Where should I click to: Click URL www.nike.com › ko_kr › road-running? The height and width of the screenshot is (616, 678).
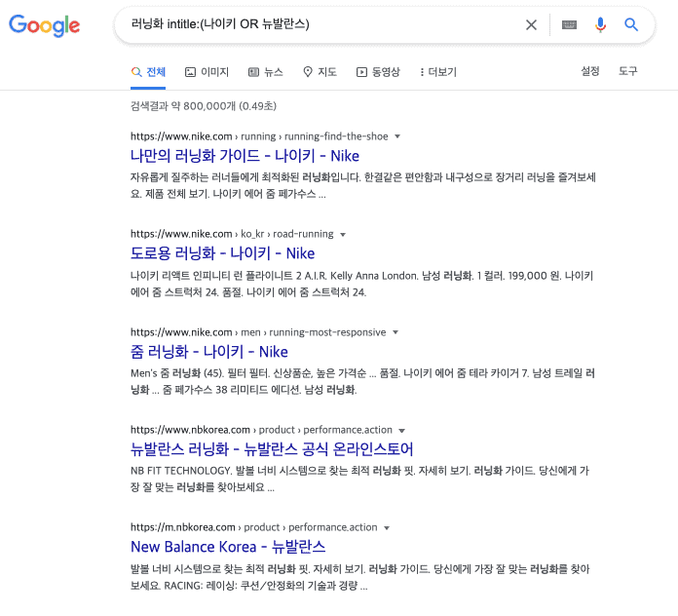(x=232, y=234)
